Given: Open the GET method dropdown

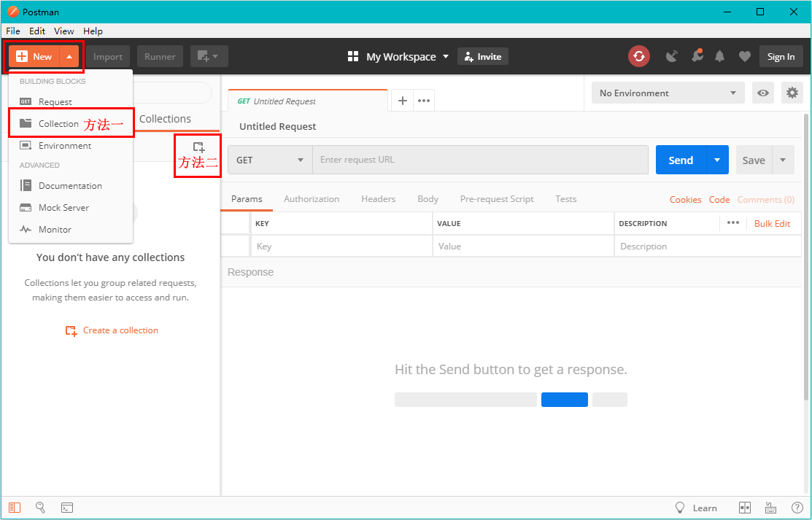Looking at the screenshot, I should pos(270,160).
